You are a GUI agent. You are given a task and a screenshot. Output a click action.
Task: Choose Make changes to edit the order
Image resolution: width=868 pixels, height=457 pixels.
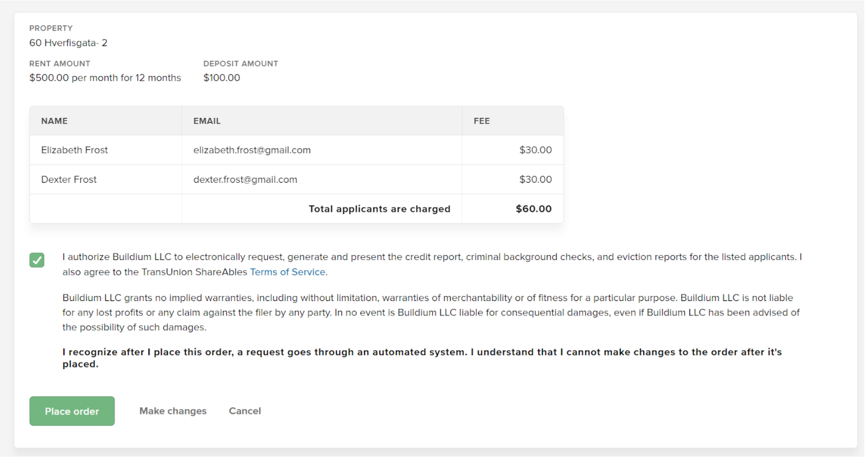[x=173, y=411]
